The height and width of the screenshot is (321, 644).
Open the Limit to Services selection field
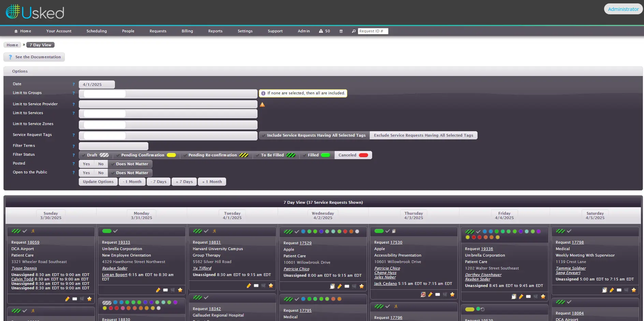pyautogui.click(x=168, y=113)
